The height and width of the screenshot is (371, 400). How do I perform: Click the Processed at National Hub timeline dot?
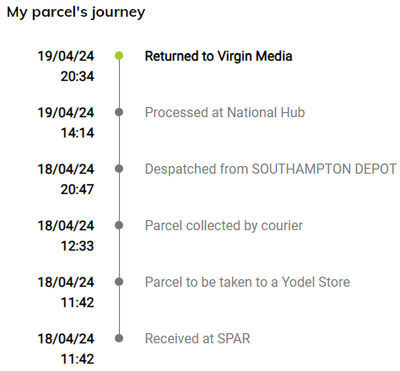[119, 112]
